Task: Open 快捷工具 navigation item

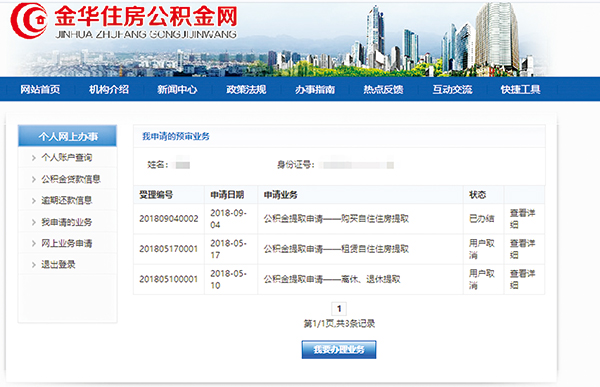Action: (x=520, y=90)
